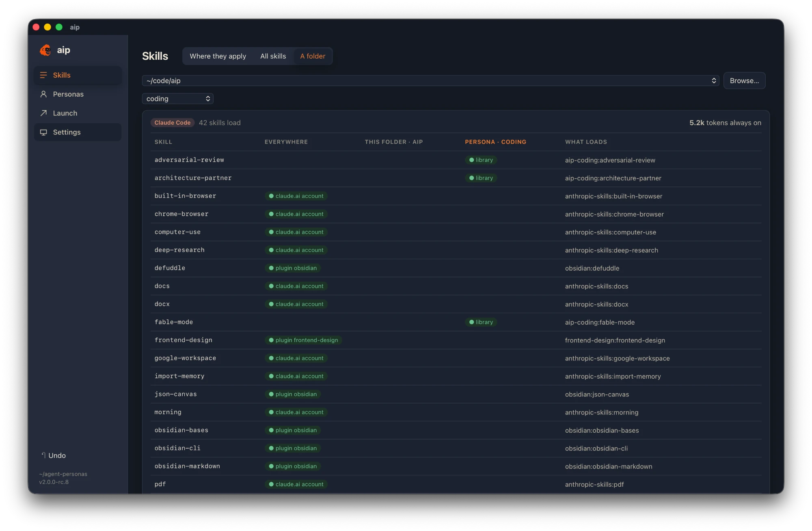
Task: Click the This Folder · AIP column header
Action: pos(394,142)
